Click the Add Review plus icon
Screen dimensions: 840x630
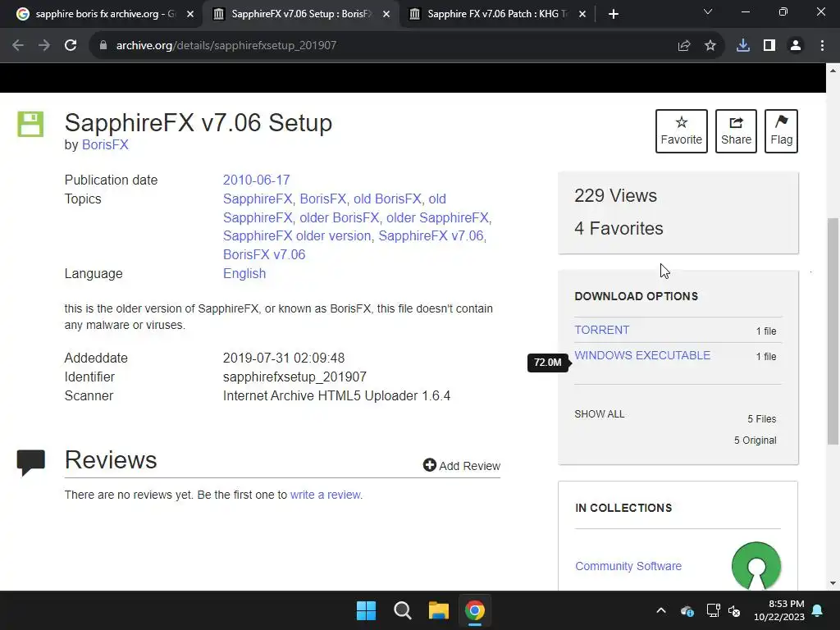point(429,465)
